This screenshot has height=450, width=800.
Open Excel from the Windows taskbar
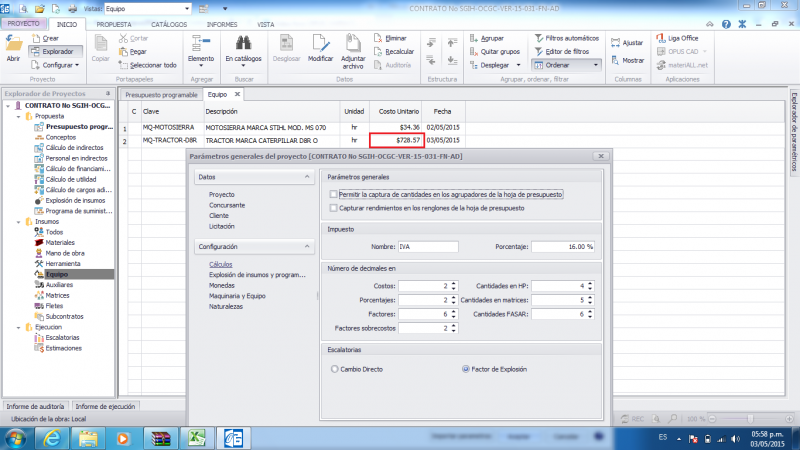(197, 437)
